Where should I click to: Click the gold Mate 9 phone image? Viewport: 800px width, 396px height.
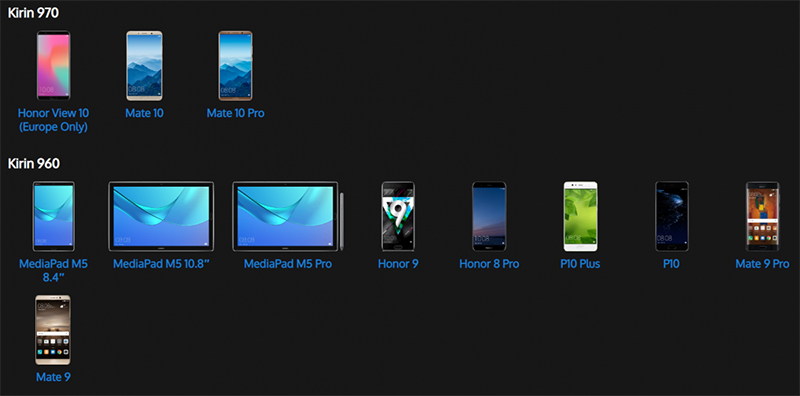(x=53, y=330)
